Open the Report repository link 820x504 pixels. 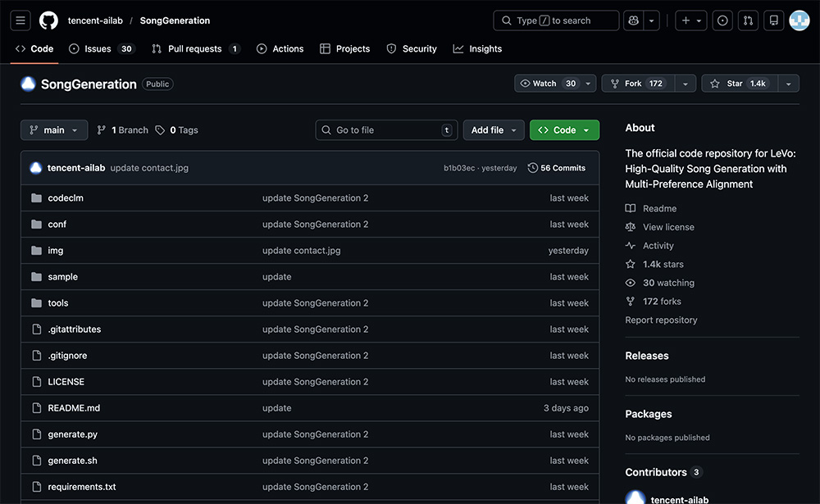point(661,320)
